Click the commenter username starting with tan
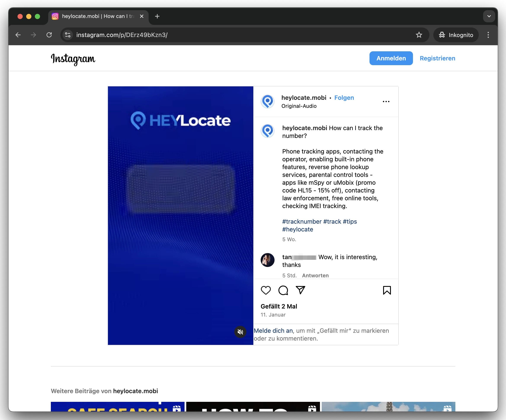The image size is (506, 420). point(299,257)
